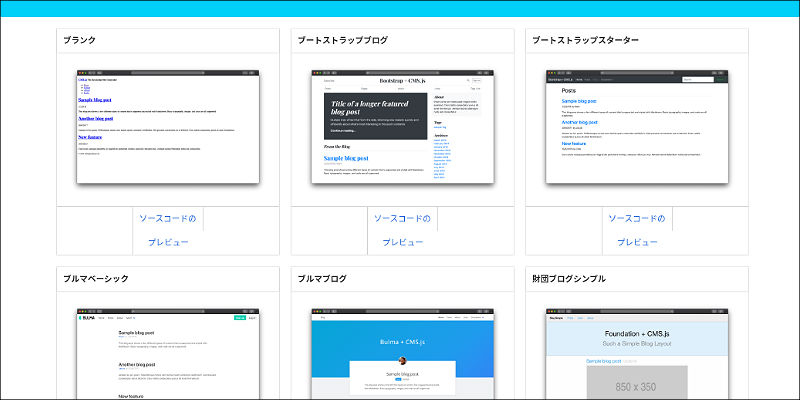Open プレビュー link under ブートストラップブログ

coord(403,243)
